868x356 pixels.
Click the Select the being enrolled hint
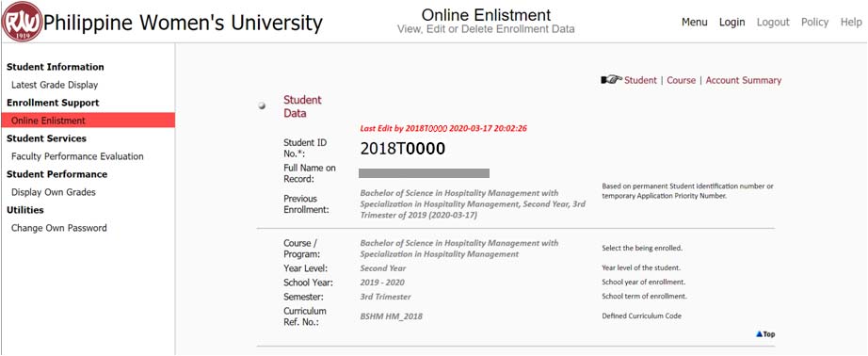pos(642,248)
